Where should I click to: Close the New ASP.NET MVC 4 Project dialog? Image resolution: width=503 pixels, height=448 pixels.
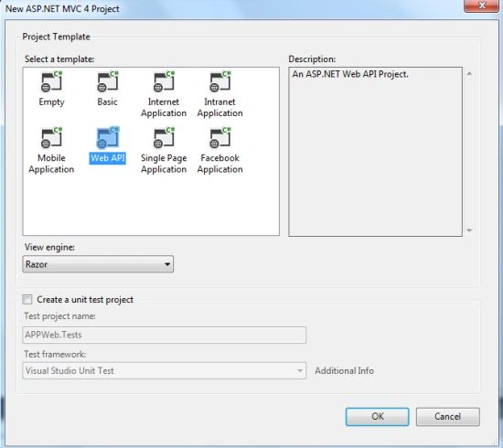coord(481,5)
